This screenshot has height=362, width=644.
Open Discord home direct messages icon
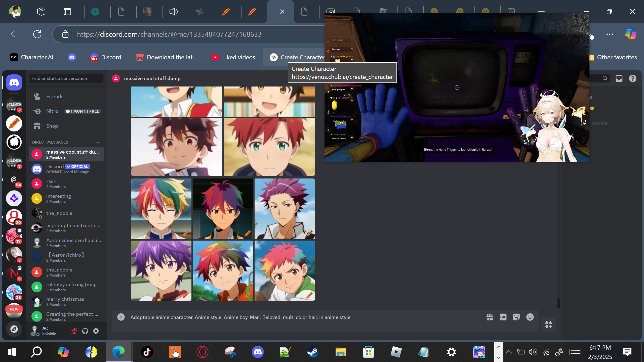click(14, 82)
